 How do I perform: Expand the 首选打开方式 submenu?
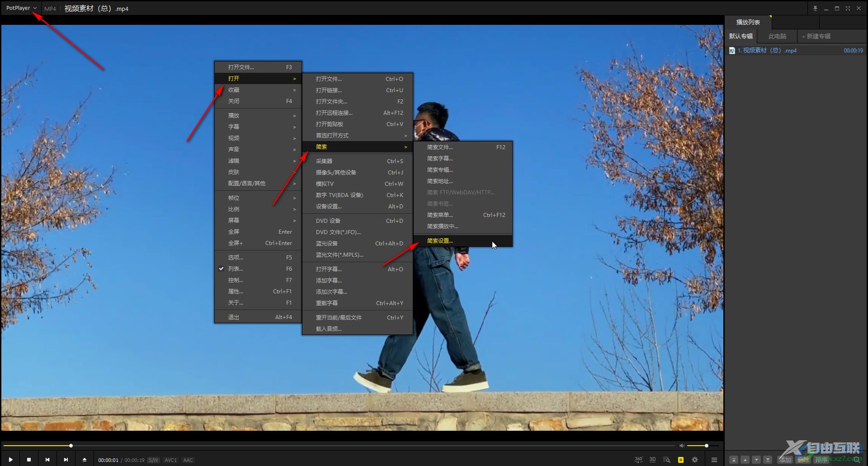[358, 136]
